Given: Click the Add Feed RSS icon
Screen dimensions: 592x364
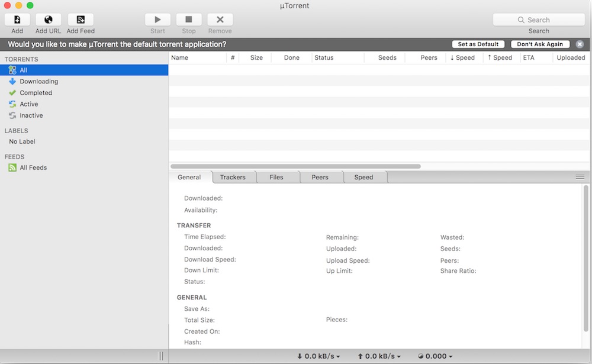Looking at the screenshot, I should [81, 20].
